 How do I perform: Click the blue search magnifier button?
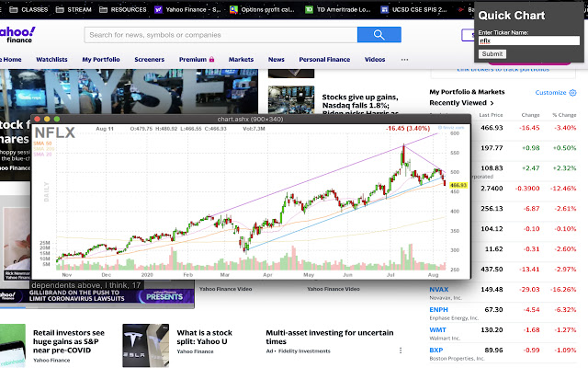point(379,35)
